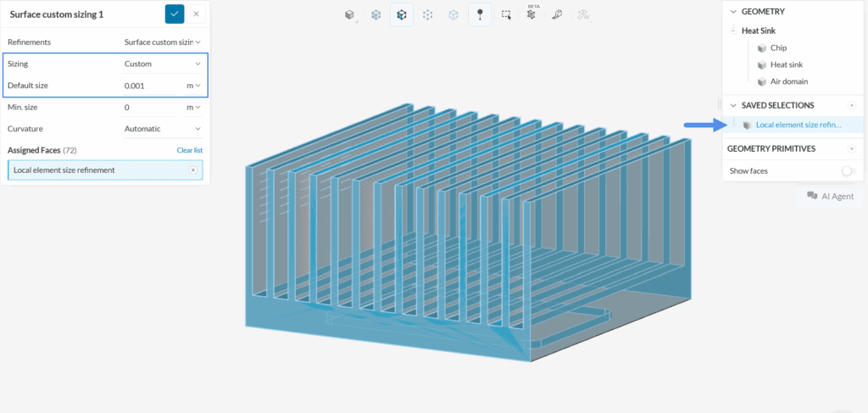This screenshot has height=413, width=868.
Task: Open the Curvature dropdown set to Automatic
Action: pyautogui.click(x=162, y=129)
